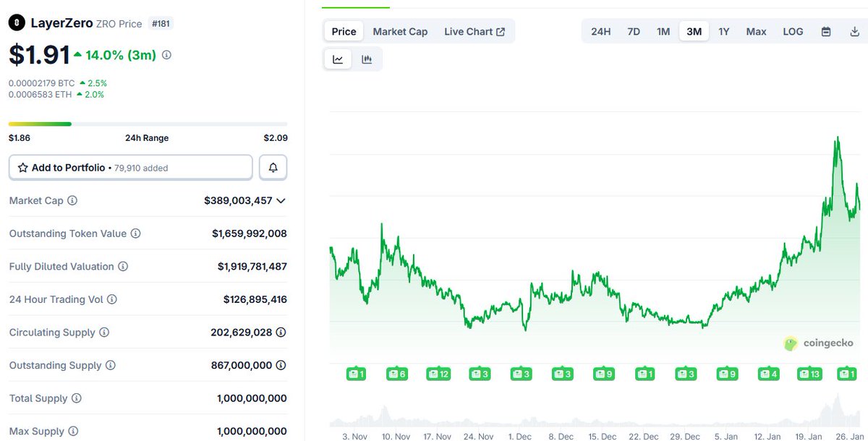Click the ZRO Price label
The height and width of the screenshot is (441, 868).
pyautogui.click(x=119, y=23)
